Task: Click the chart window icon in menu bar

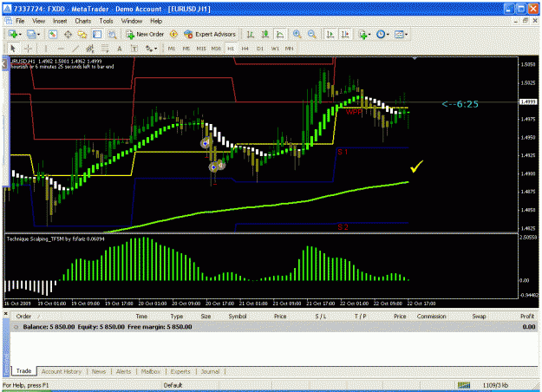Action: tap(9, 21)
